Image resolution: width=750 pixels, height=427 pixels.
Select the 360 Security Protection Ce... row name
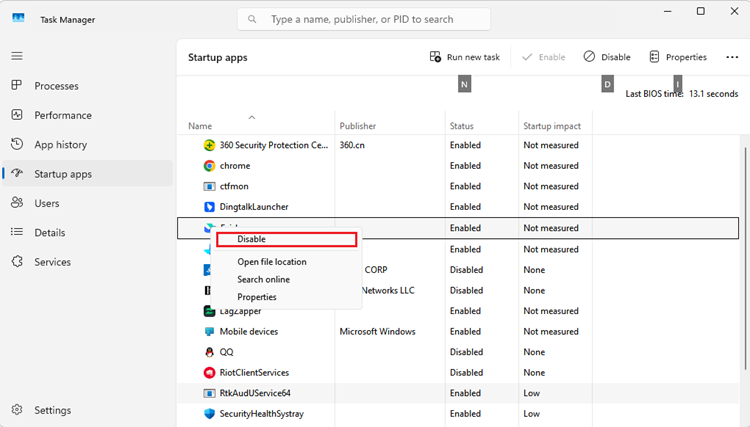tap(274, 145)
